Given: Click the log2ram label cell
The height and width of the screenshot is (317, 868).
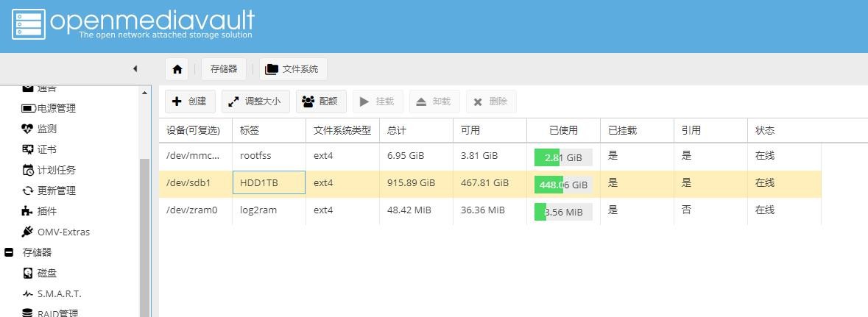Looking at the screenshot, I should (x=269, y=210).
